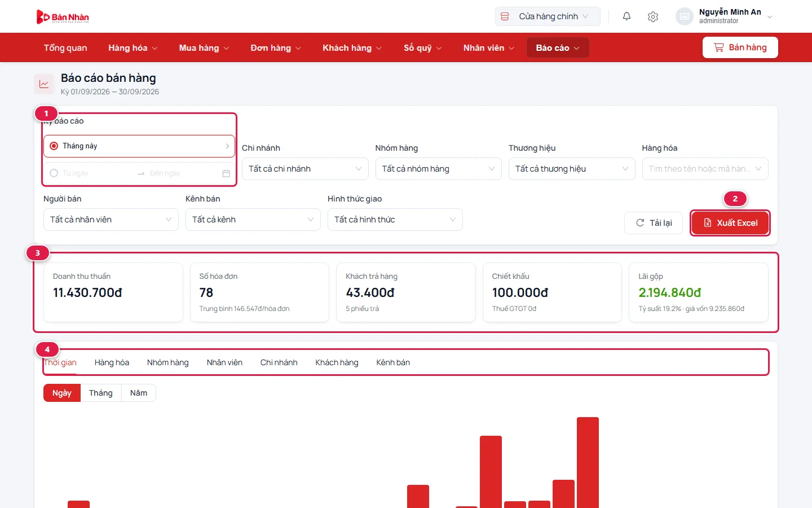Click the Hàng hóa search field
Viewport: 812px width, 508px height.
pos(705,169)
